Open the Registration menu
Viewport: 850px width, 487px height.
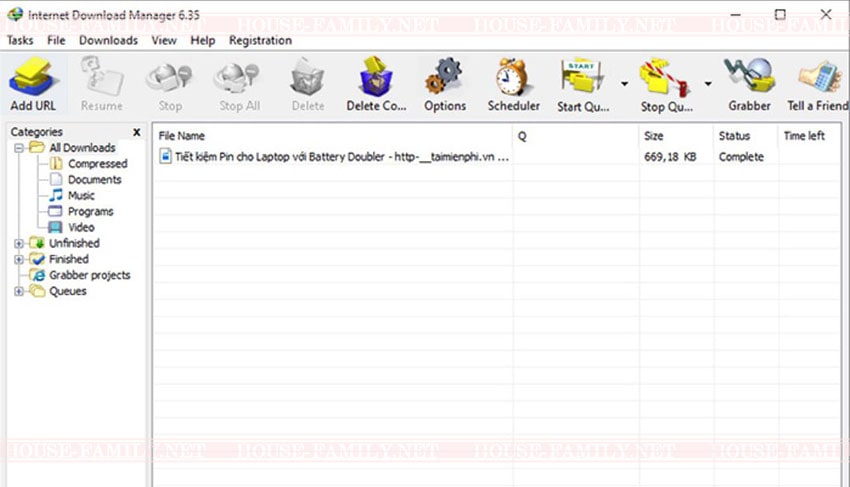pos(260,41)
